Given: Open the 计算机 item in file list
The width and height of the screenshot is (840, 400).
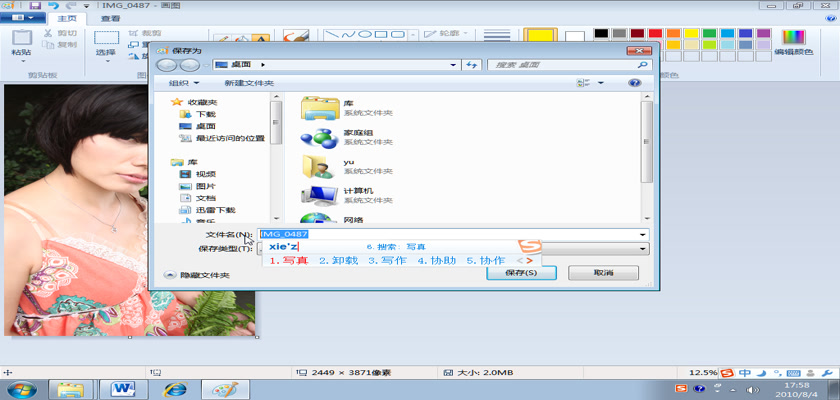Looking at the screenshot, I should (320, 194).
